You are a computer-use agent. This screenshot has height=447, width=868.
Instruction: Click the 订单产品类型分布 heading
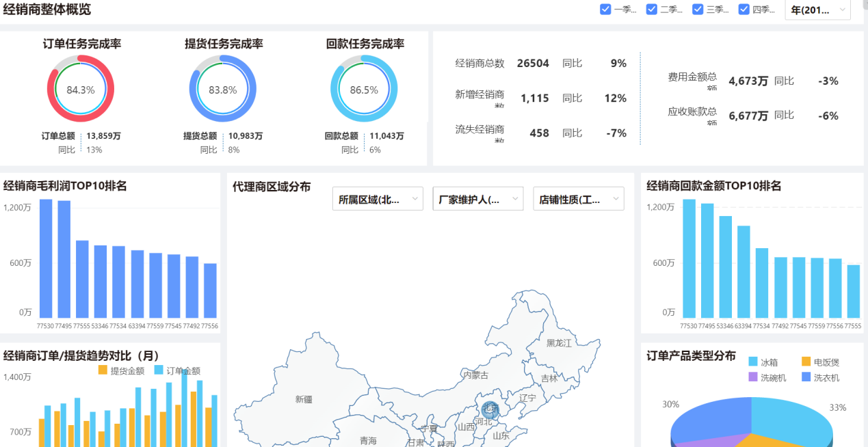pos(691,356)
